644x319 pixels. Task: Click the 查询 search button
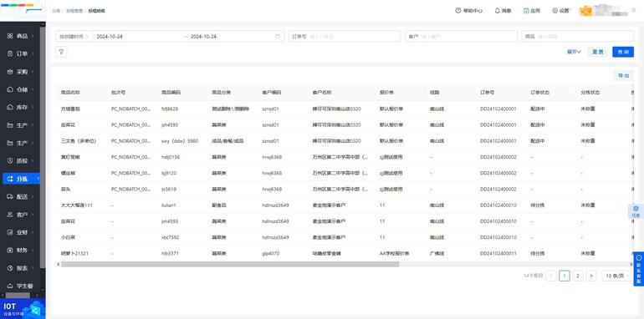623,52
